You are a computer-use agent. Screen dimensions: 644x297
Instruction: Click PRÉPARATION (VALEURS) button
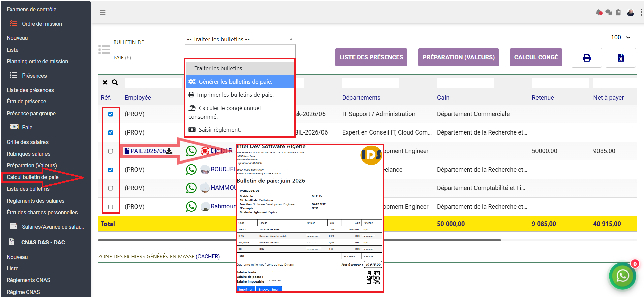pos(458,57)
